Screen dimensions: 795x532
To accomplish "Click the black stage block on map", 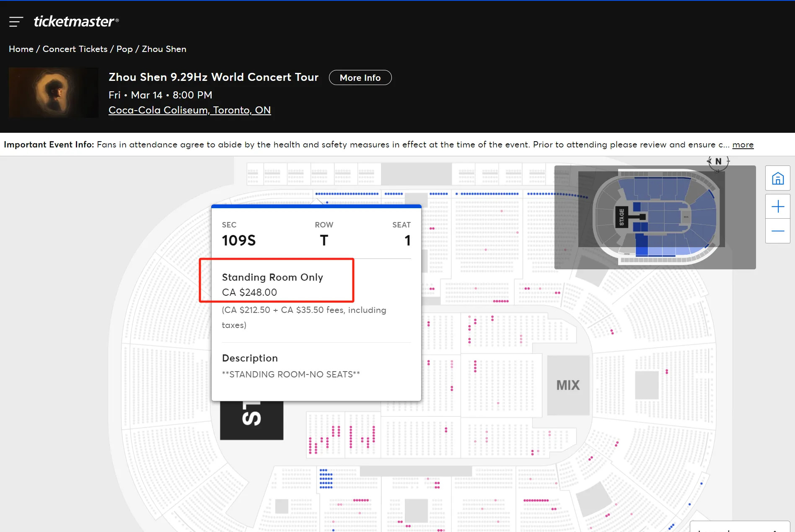I will (x=251, y=420).
